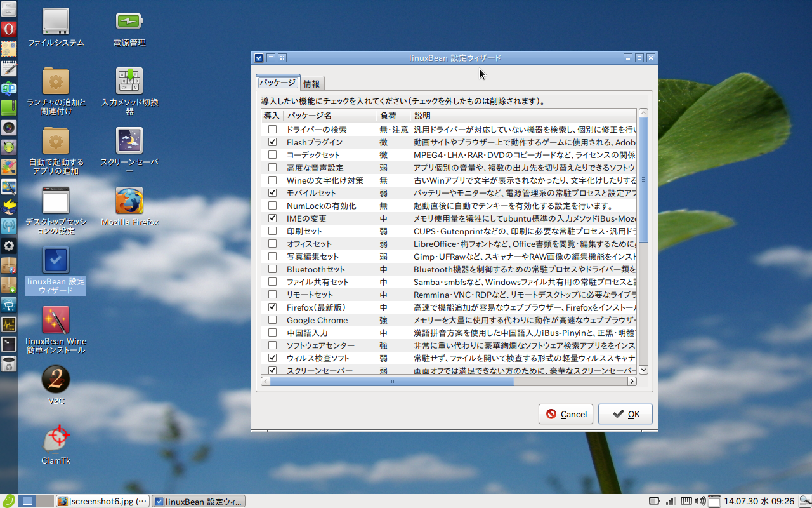Click the OK button
Image resolution: width=812 pixels, height=508 pixels.
point(625,414)
